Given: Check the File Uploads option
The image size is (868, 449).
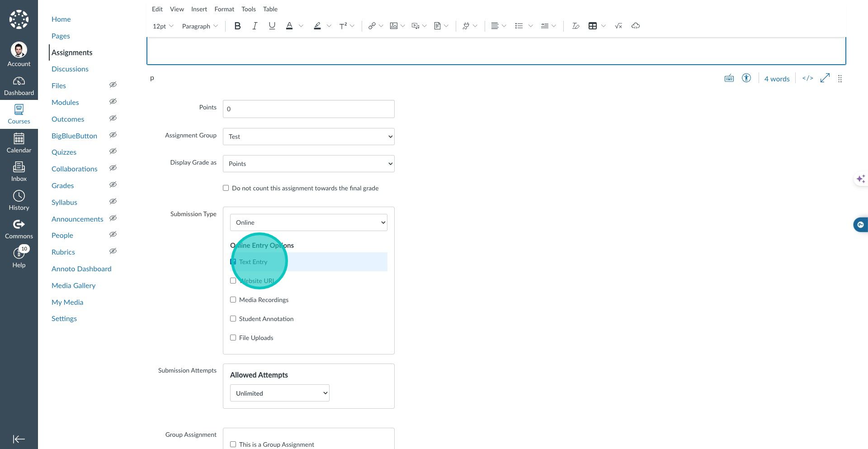Looking at the screenshot, I should point(233,338).
